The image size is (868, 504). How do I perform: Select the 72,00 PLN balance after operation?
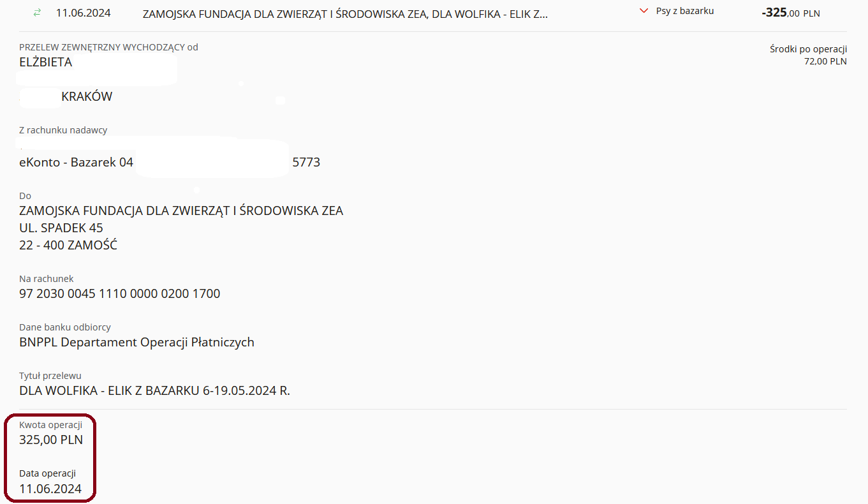pos(825,61)
